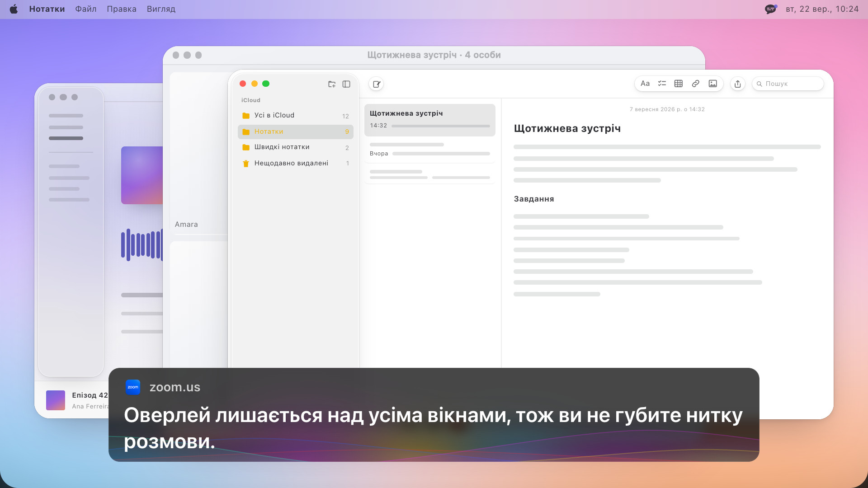Focus the Пошук search field
Viewport: 868px width, 488px height.
[x=788, y=84]
